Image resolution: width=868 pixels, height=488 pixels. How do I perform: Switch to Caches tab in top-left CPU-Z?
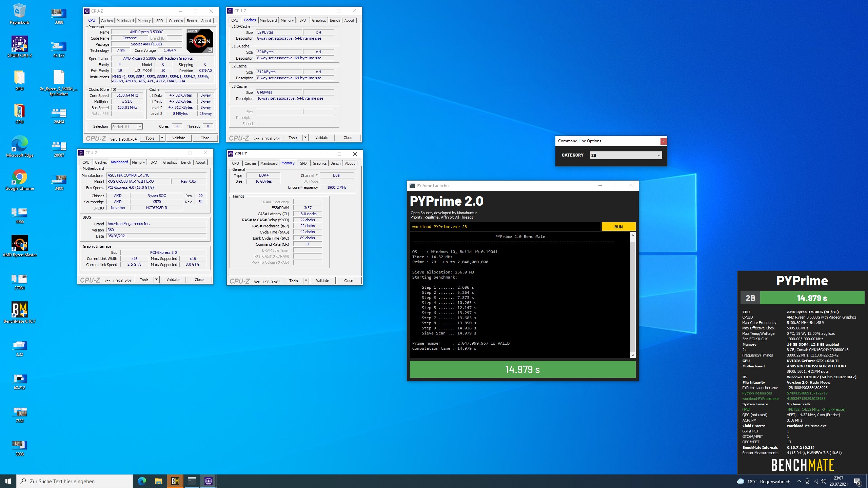[106, 21]
